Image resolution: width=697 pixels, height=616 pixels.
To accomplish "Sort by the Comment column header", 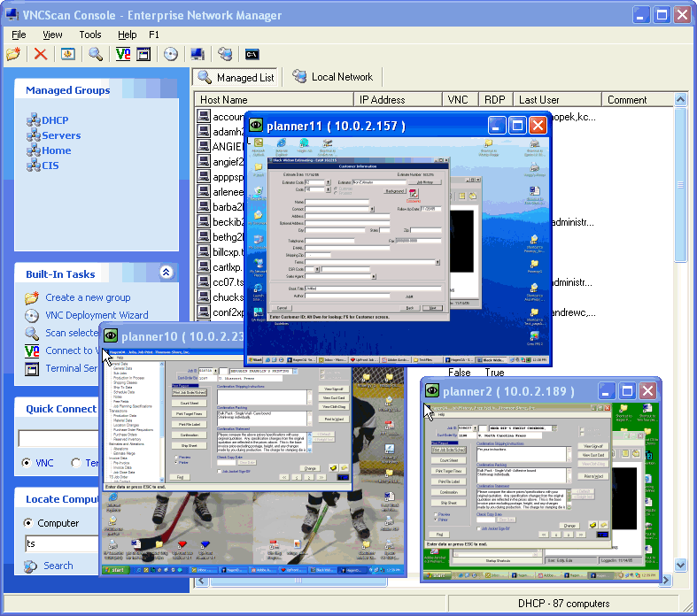I will [638, 100].
